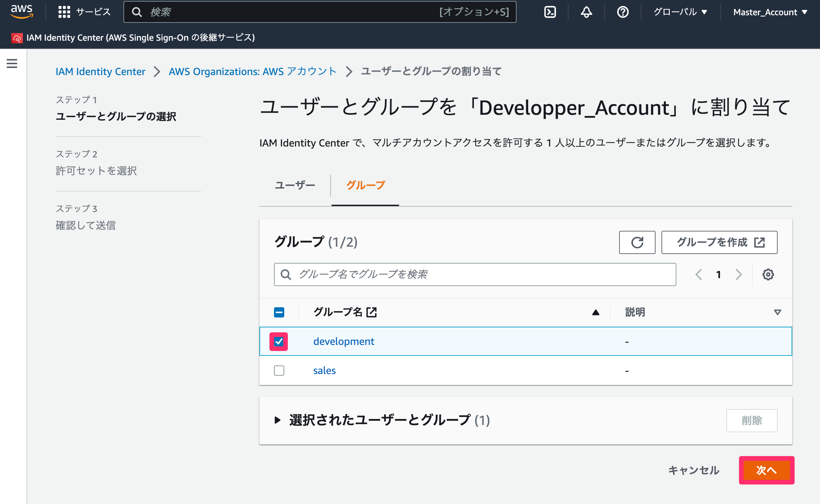The height and width of the screenshot is (504, 820).
Task: Select the グループ tab
Action: click(365, 185)
